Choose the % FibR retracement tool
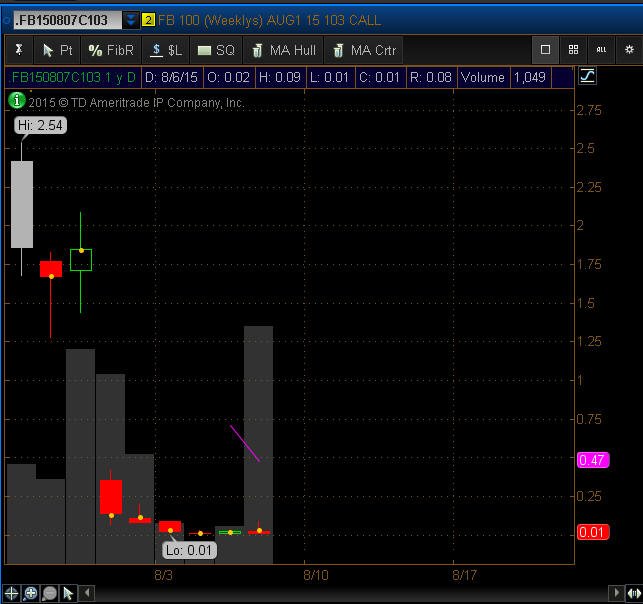The image size is (643, 604). pos(111,50)
